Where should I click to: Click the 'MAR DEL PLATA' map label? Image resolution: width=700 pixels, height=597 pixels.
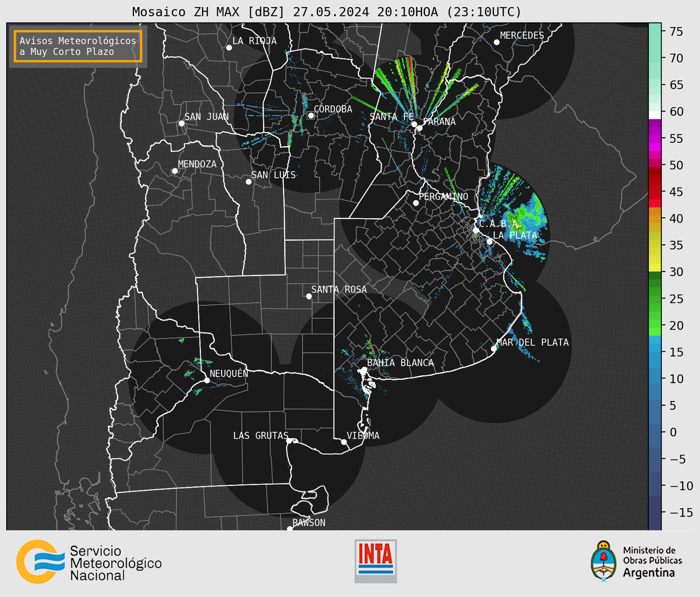click(x=532, y=343)
